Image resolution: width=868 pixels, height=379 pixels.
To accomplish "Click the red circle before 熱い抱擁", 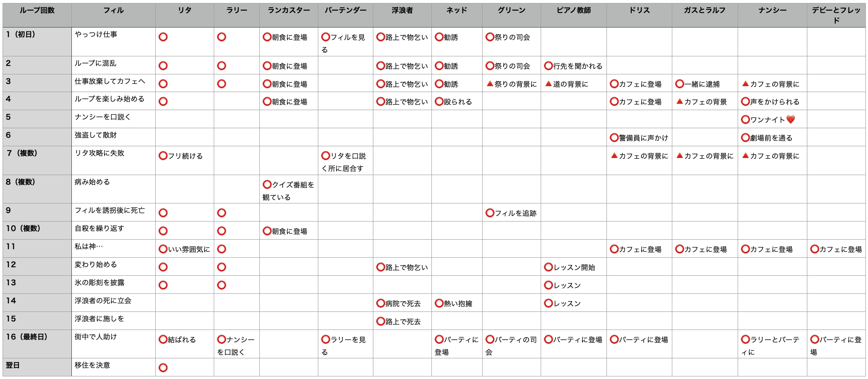I will click(x=439, y=303).
